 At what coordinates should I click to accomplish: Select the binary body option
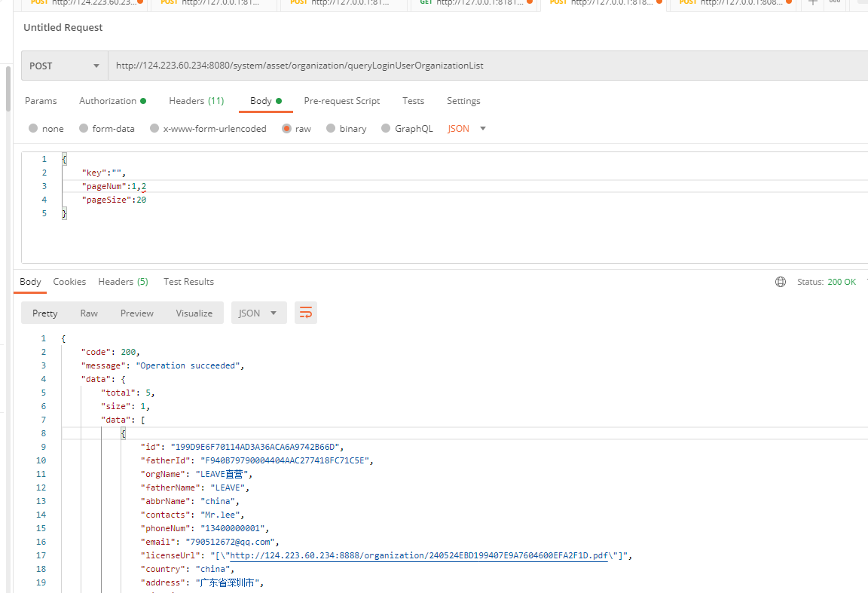(x=331, y=129)
